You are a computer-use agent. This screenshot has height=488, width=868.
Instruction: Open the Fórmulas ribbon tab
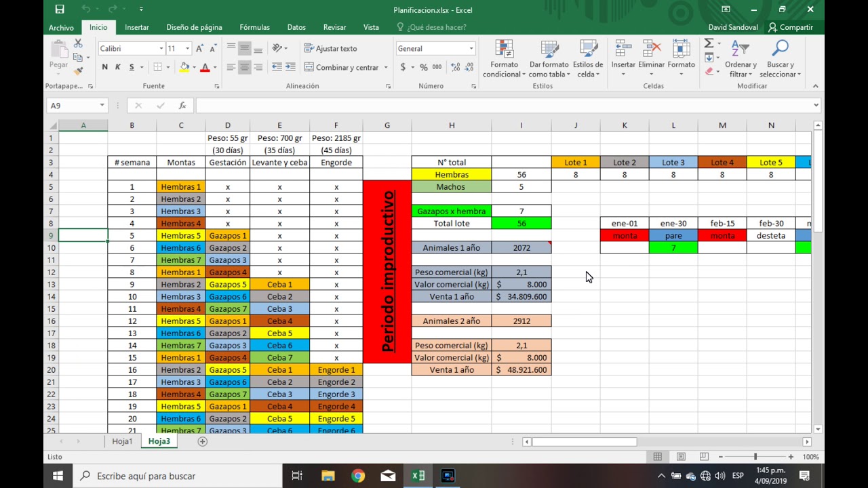tap(254, 27)
